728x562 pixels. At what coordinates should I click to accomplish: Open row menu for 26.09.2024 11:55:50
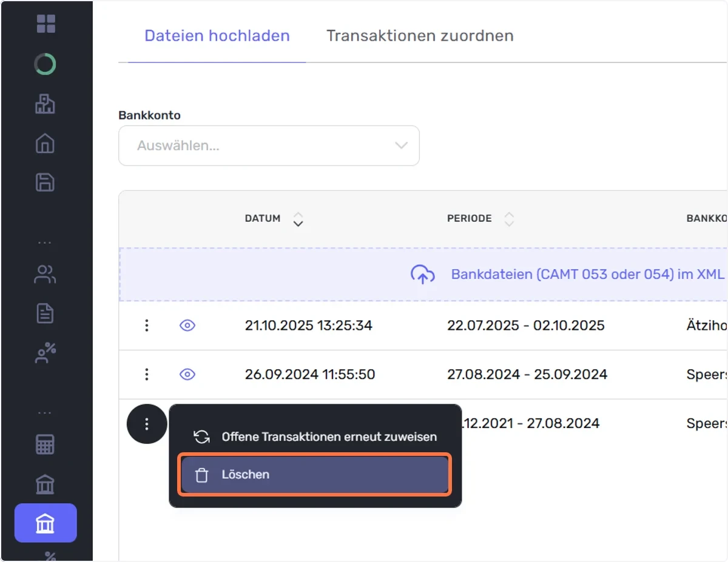pos(146,375)
